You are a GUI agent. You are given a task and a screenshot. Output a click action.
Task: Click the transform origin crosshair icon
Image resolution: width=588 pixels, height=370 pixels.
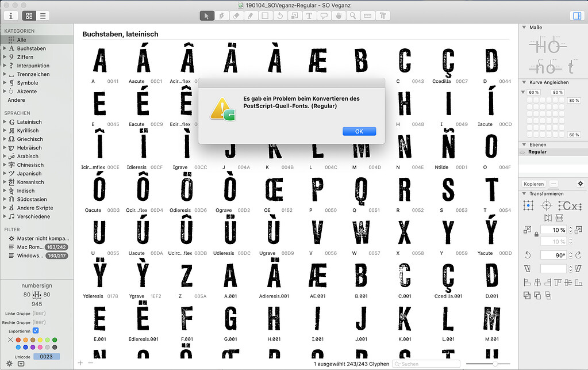[x=547, y=205]
